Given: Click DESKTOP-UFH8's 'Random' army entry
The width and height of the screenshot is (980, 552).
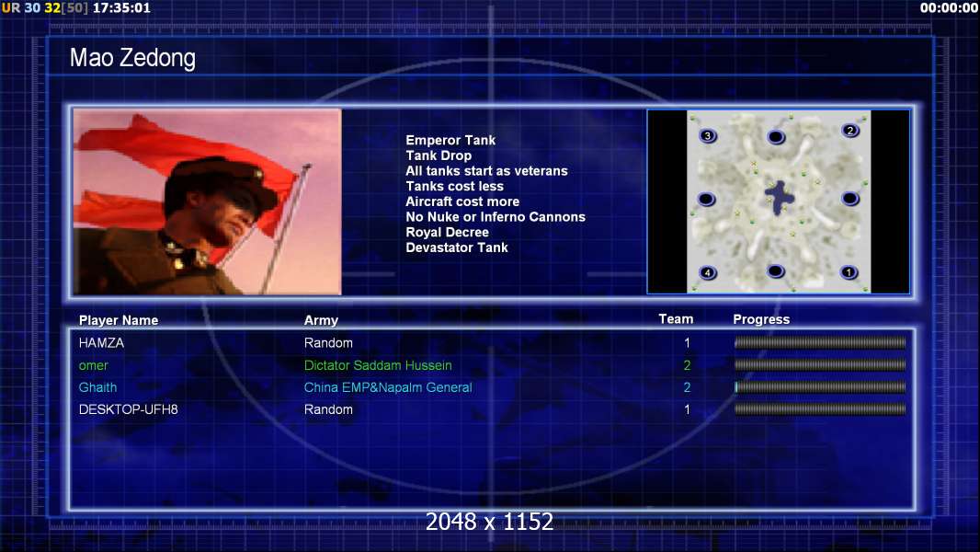Looking at the screenshot, I should tap(329, 409).
